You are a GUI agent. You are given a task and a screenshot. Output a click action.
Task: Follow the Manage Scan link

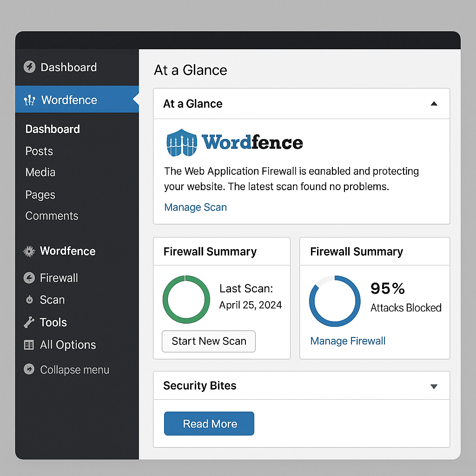pos(196,207)
